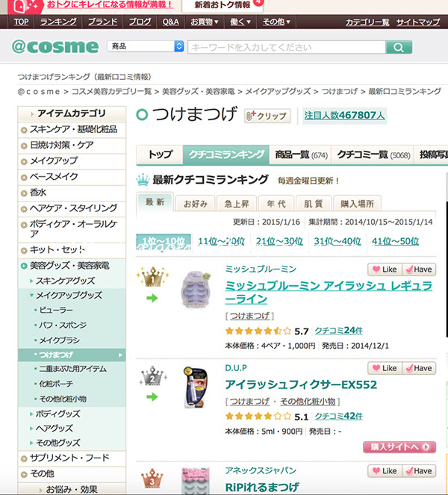Select the お好み ranking tab
The width and height of the screenshot is (448, 495).
(x=195, y=204)
